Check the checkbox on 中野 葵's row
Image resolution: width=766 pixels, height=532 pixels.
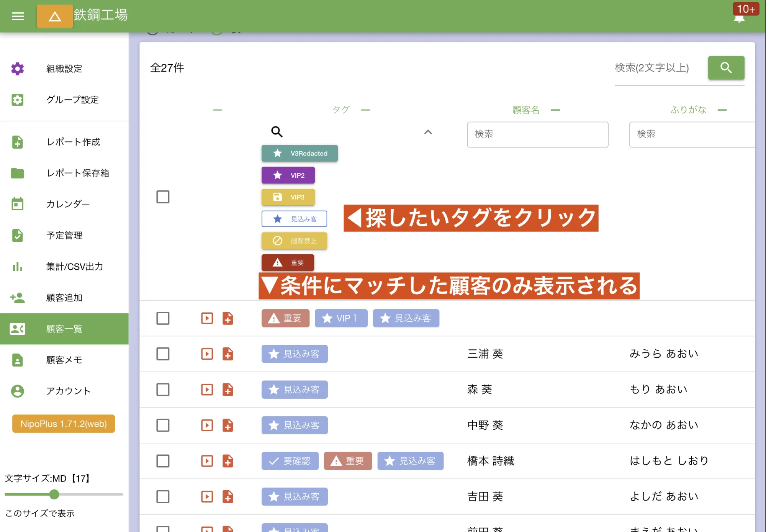pos(162,425)
